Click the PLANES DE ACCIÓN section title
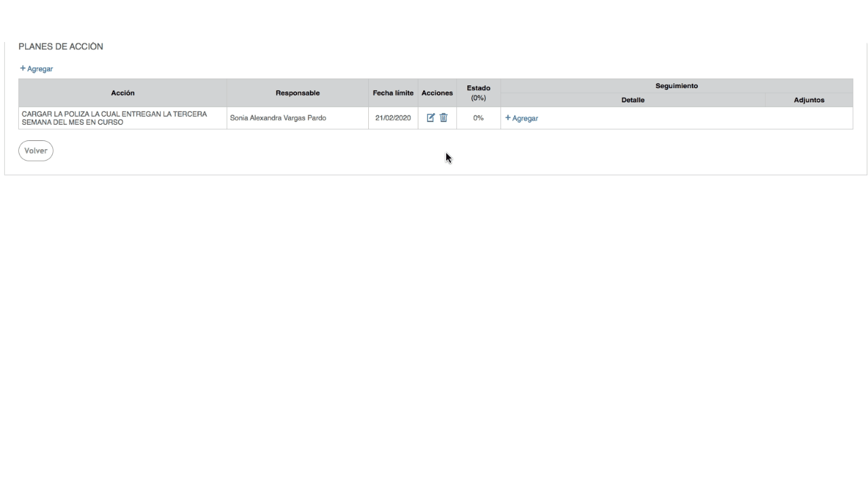 [61, 47]
